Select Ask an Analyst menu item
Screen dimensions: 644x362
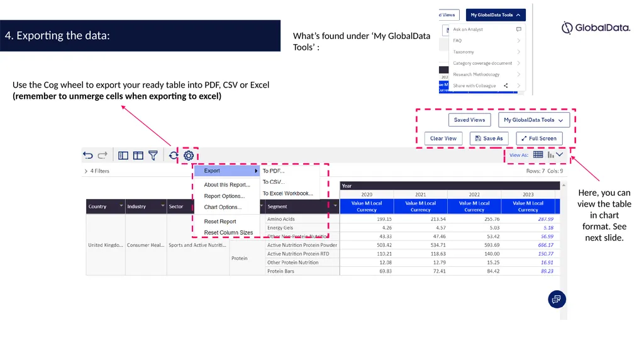[x=468, y=29]
